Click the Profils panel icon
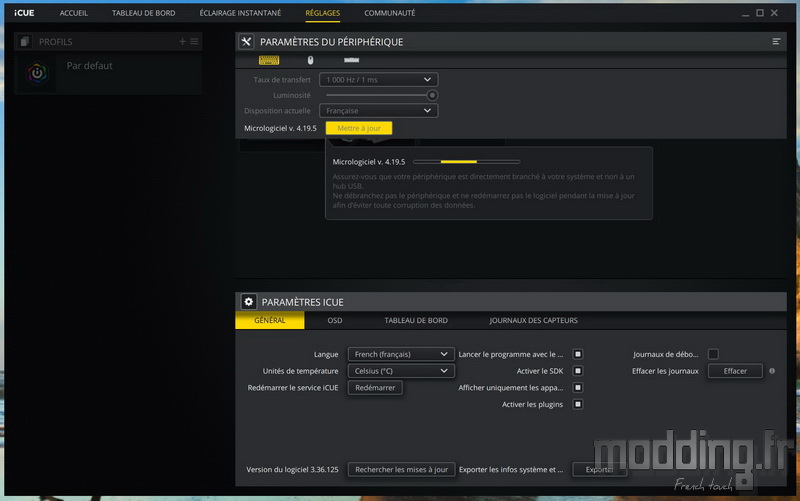The height and width of the screenshot is (501, 800). [24, 41]
